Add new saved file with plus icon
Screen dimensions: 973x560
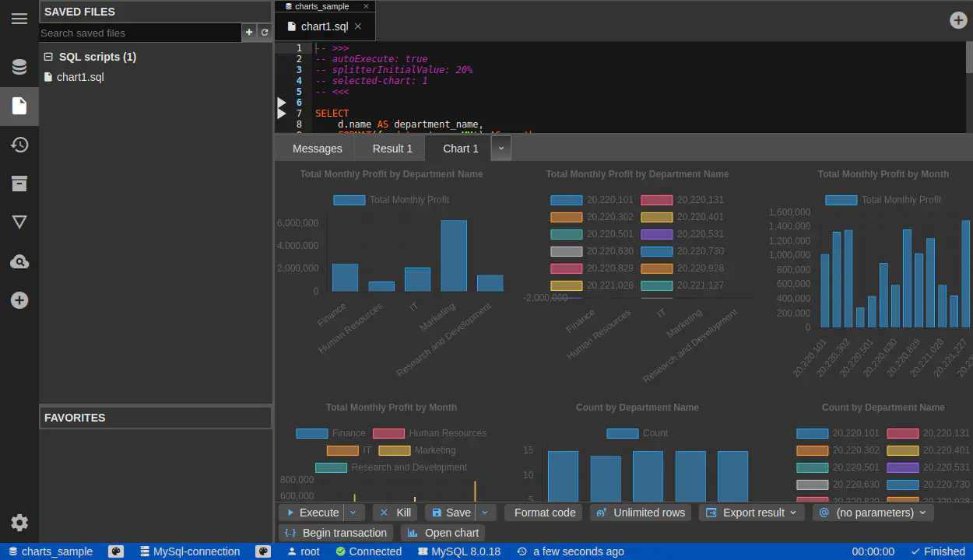pos(249,33)
